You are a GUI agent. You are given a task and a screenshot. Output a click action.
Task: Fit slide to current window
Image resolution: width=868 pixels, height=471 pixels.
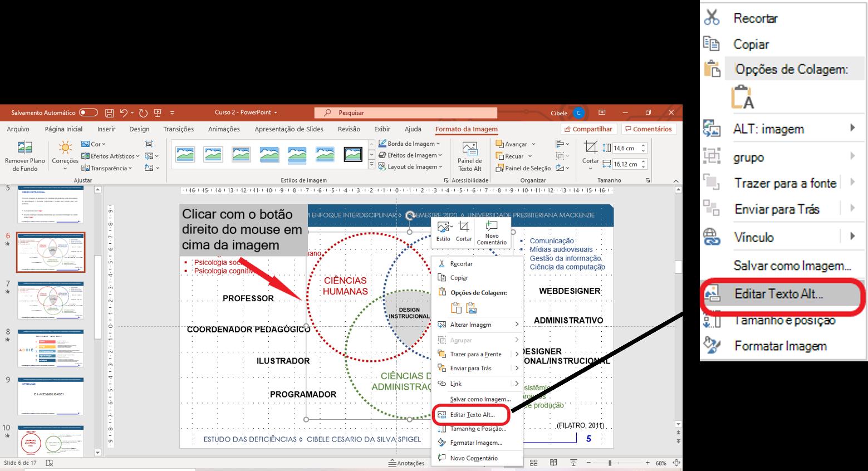click(676, 463)
